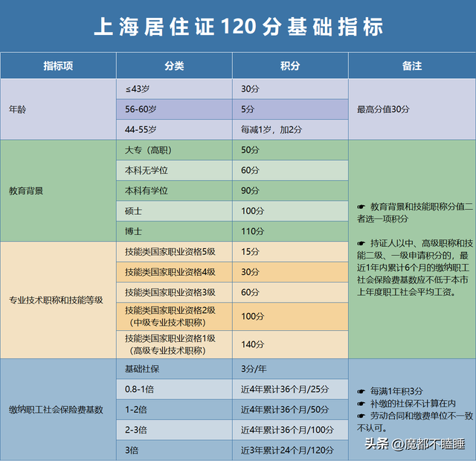Click the 补缴的社保不计算在内 note
Image resolution: width=476 pixels, height=461 pixels.
pos(407,403)
